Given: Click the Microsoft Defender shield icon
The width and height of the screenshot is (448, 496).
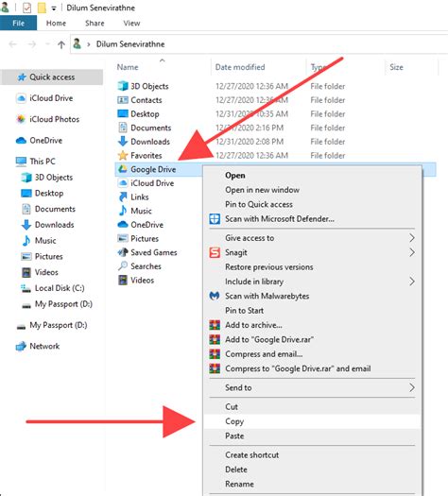Looking at the screenshot, I should click(x=215, y=219).
